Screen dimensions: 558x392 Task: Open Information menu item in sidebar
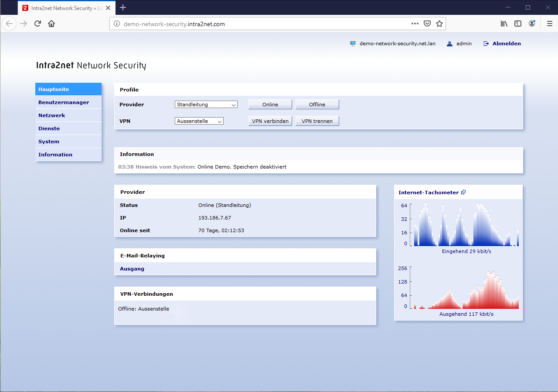pos(68,155)
